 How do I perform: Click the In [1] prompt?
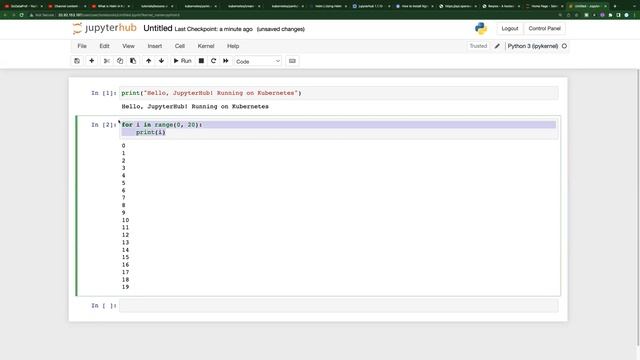coord(104,93)
